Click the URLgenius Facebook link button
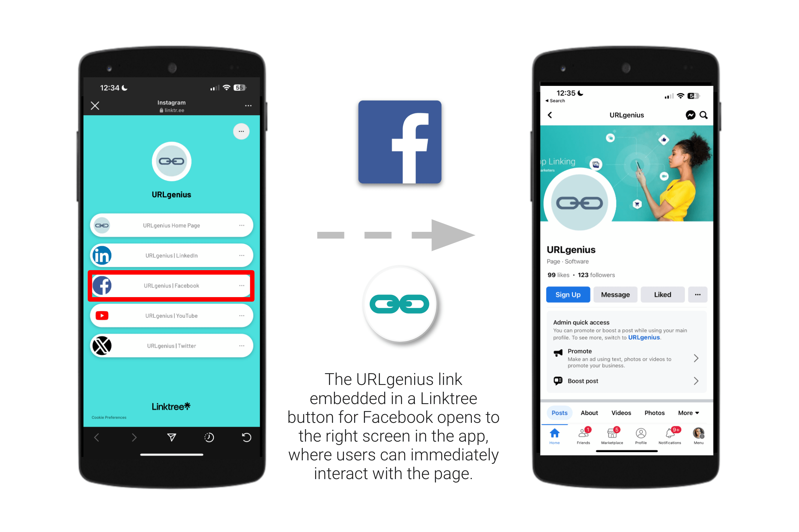 171,285
